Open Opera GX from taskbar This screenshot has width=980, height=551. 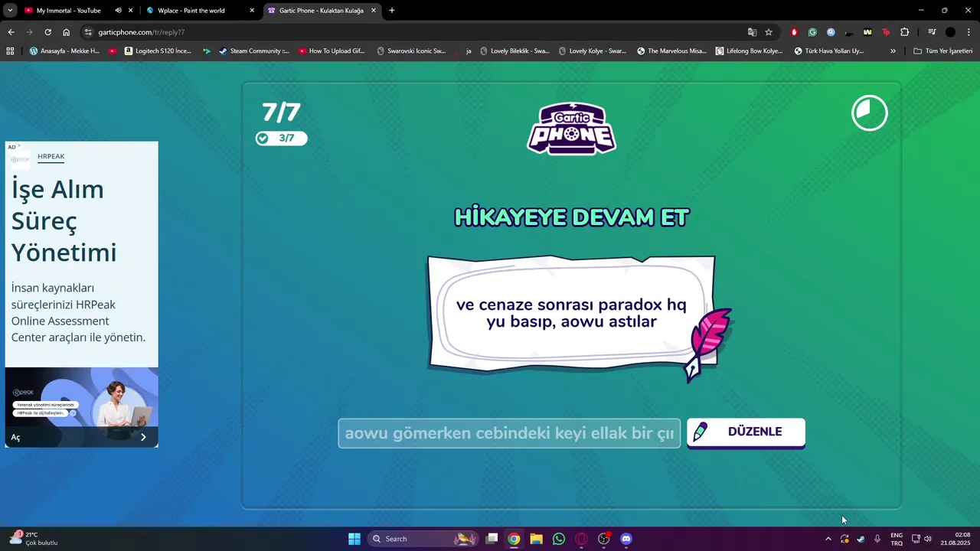click(x=581, y=539)
